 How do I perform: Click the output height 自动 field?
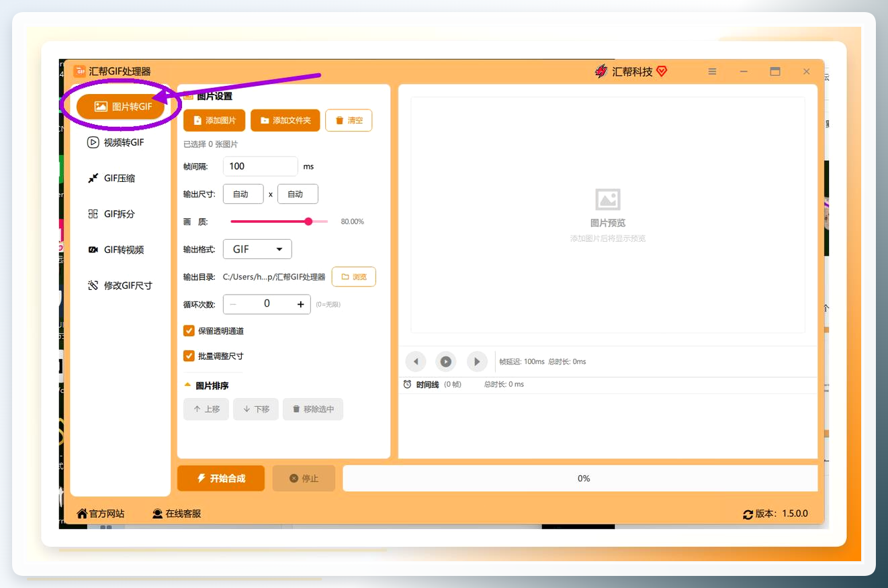[298, 194]
